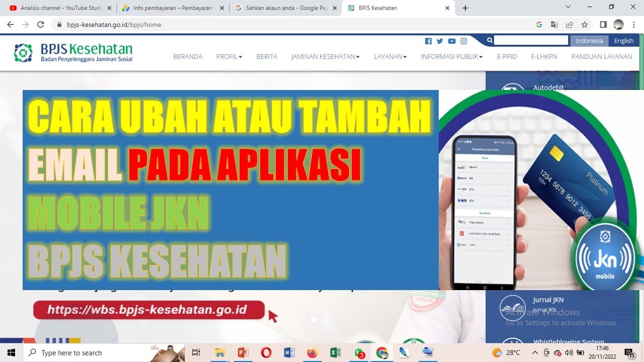The height and width of the screenshot is (362, 644).
Task: Close the Info pembayaran tab
Action: [222, 8]
